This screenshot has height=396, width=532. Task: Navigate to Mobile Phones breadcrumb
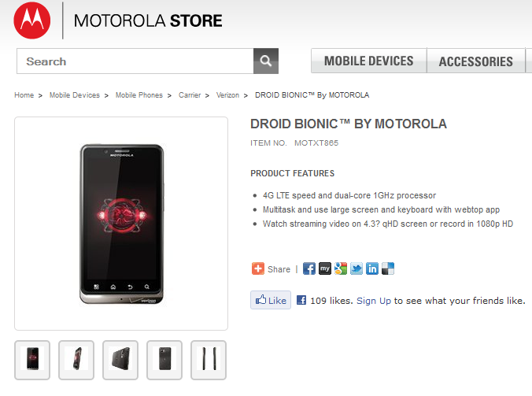pos(139,95)
